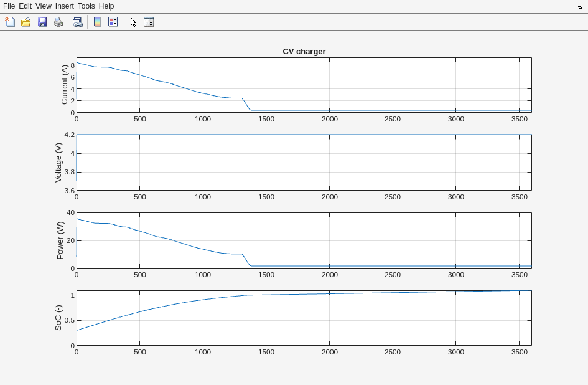Screen dimensions: 588x385
Task: Open the Edit menu
Action: coord(25,6)
